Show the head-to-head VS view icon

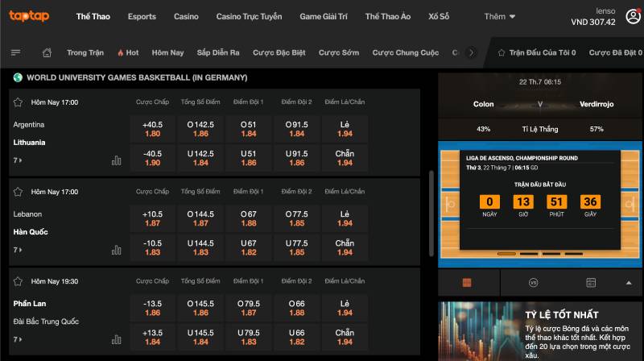(x=533, y=283)
